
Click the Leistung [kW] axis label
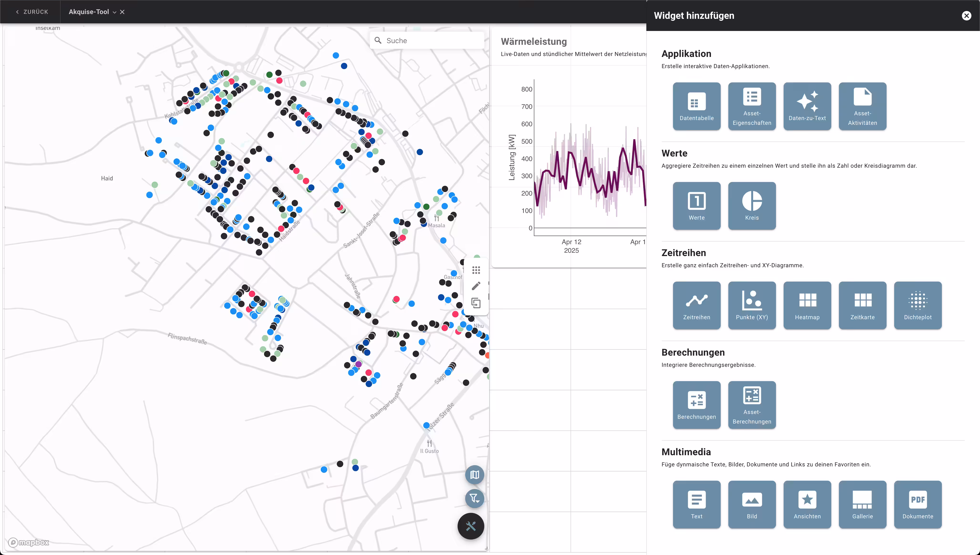click(x=511, y=157)
